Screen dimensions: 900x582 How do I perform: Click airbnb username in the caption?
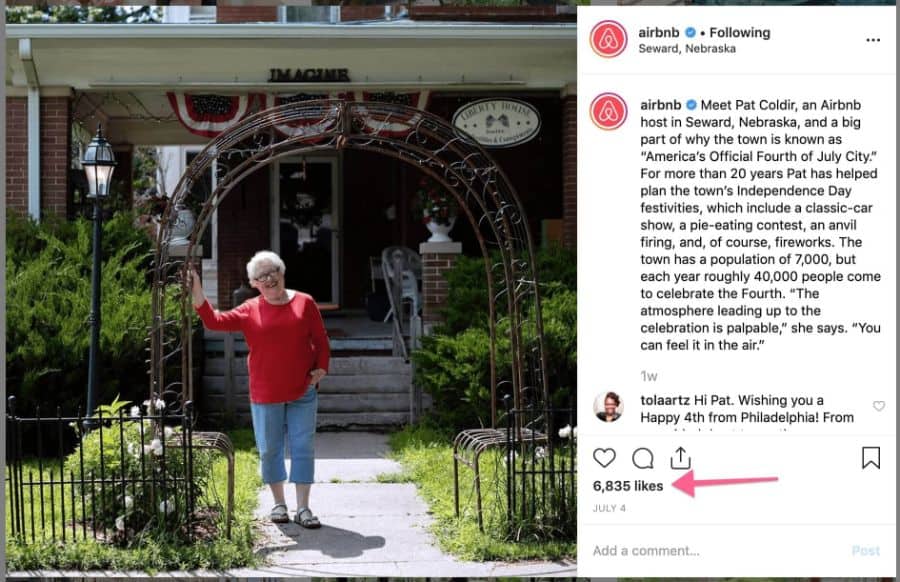pyautogui.click(x=660, y=104)
